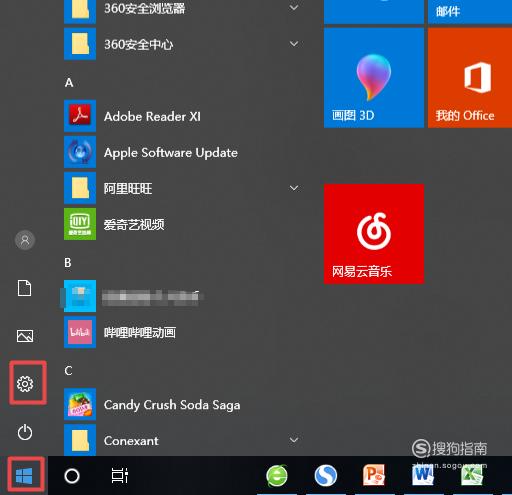Open the Settings gear in sidebar
512x495 pixels.
25,384
